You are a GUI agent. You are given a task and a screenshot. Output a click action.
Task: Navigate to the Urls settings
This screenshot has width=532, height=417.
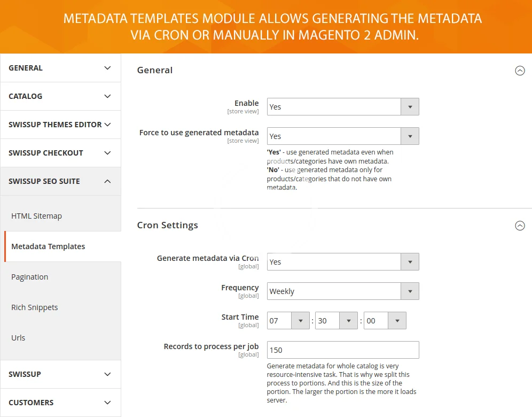click(18, 338)
